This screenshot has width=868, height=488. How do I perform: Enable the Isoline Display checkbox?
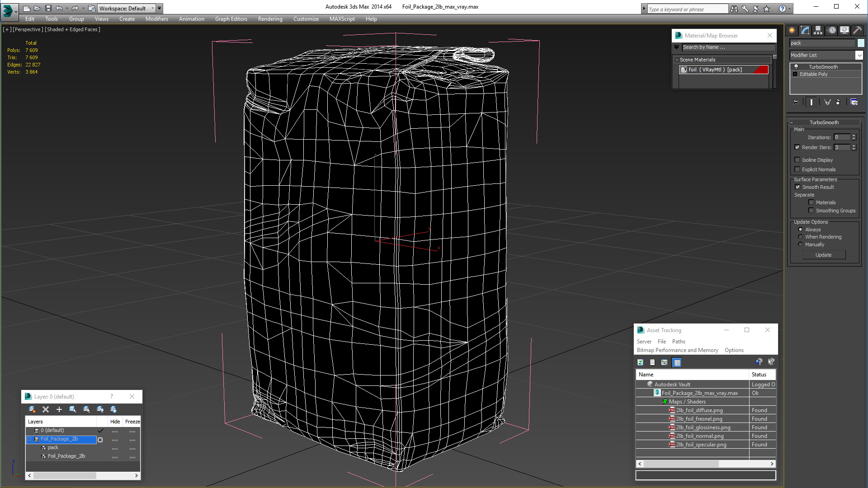(x=797, y=160)
